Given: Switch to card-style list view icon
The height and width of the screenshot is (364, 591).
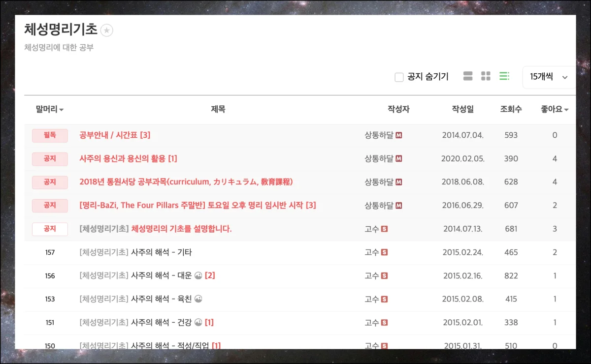Looking at the screenshot, I should (x=468, y=76).
